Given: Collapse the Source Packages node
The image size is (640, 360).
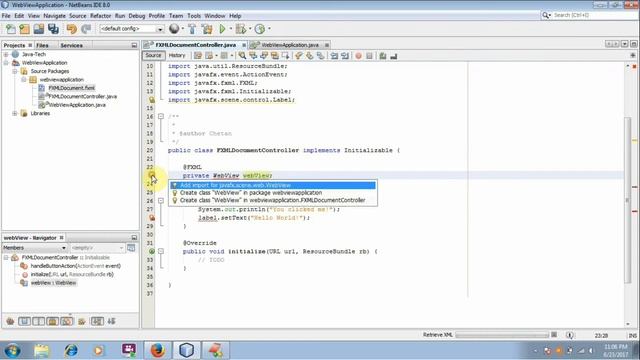Looking at the screenshot, I should click(x=15, y=71).
